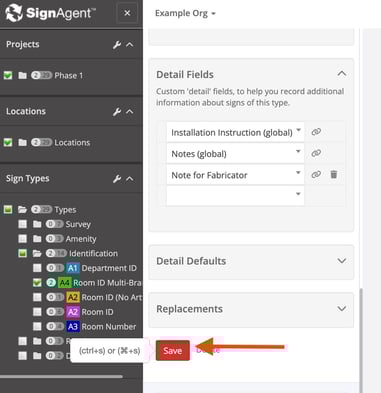Open the Example Org dropdown
The width and height of the screenshot is (381, 393).
(185, 13)
